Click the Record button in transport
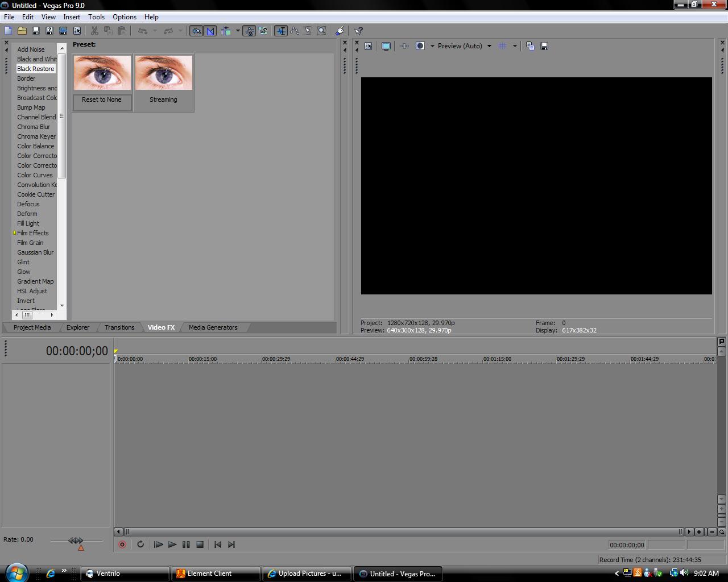This screenshot has height=582, width=728. (122, 544)
